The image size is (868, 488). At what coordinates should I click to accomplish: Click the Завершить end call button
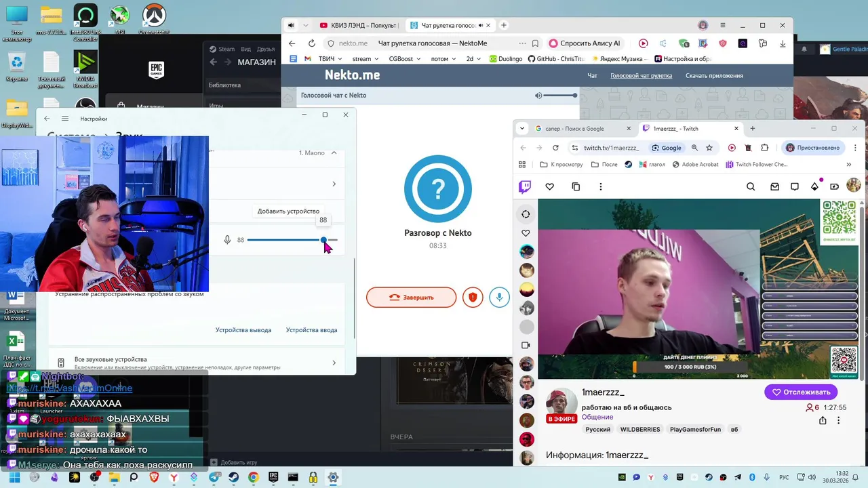tap(412, 297)
